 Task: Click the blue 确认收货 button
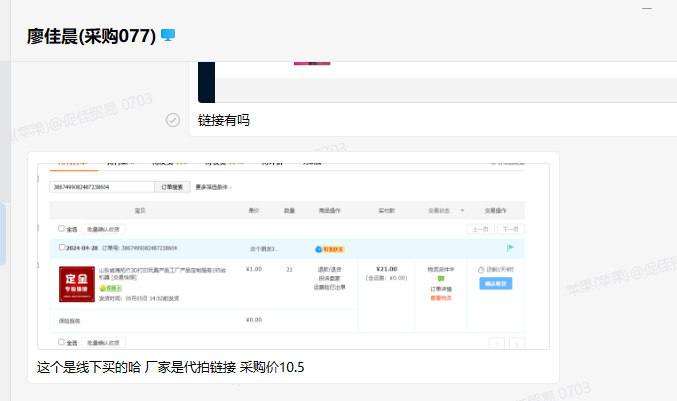pos(495,283)
